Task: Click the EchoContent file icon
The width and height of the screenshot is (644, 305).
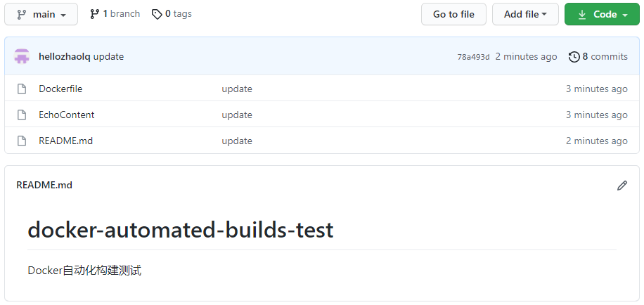Action: tap(22, 115)
